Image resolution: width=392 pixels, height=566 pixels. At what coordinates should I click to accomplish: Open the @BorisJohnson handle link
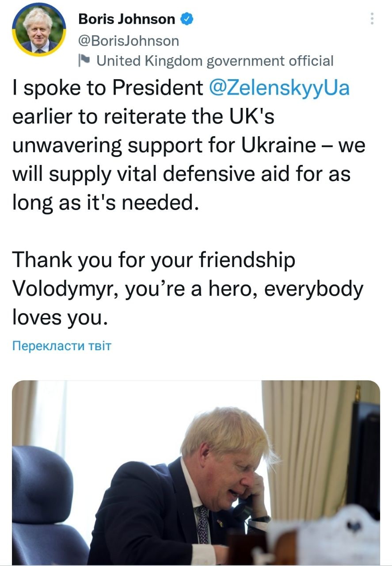pyautogui.click(x=129, y=41)
